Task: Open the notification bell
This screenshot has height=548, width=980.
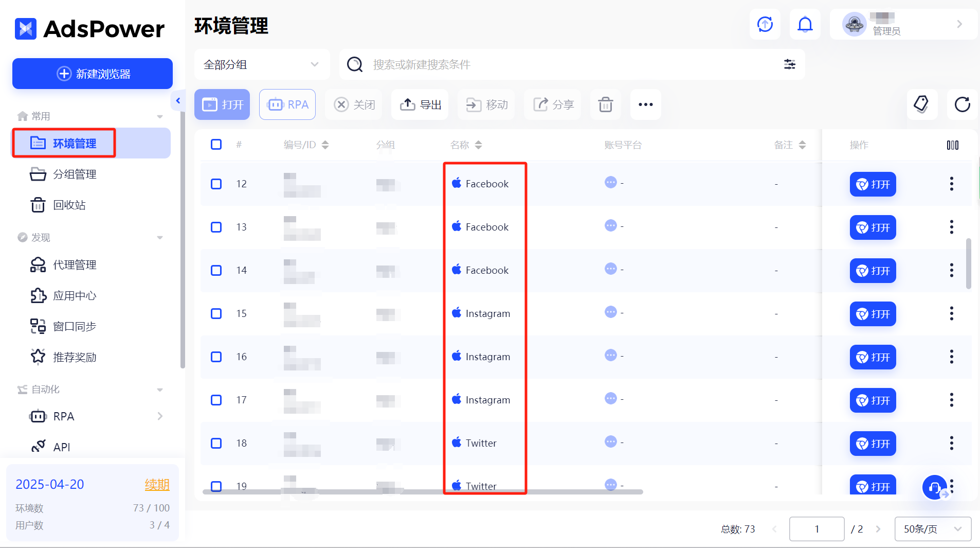Action: point(805,24)
